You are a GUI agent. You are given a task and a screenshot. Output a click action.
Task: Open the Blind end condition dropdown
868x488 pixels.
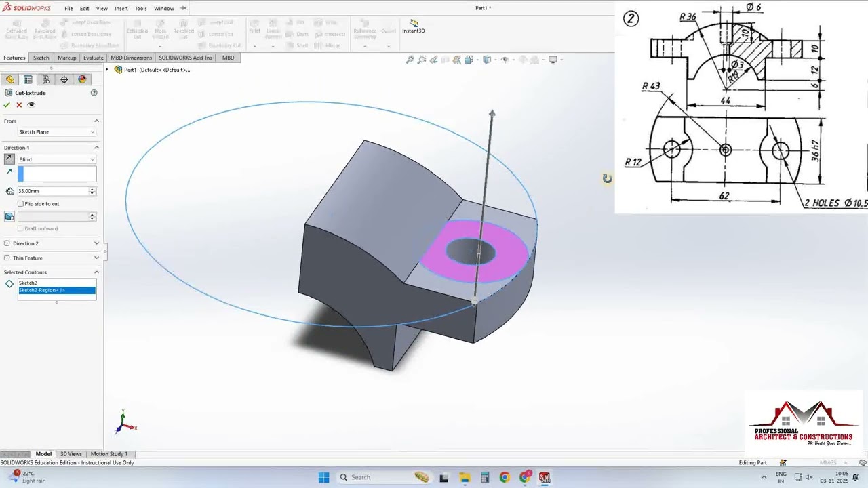pyautogui.click(x=56, y=159)
